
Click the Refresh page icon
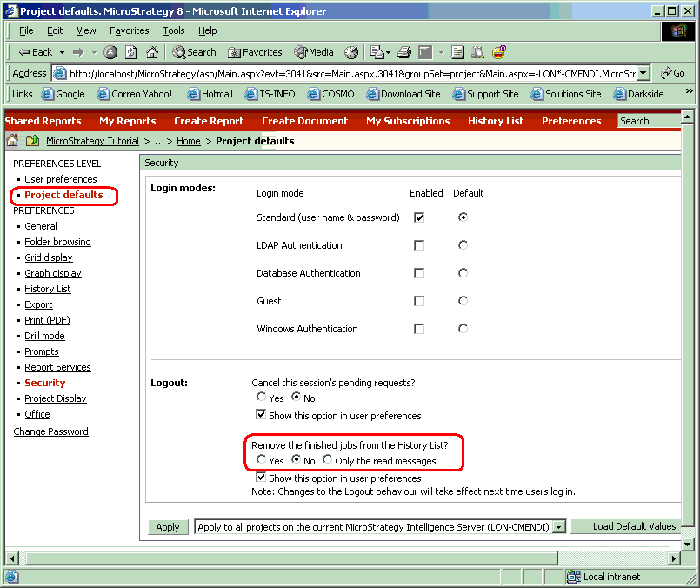pyautogui.click(x=130, y=52)
